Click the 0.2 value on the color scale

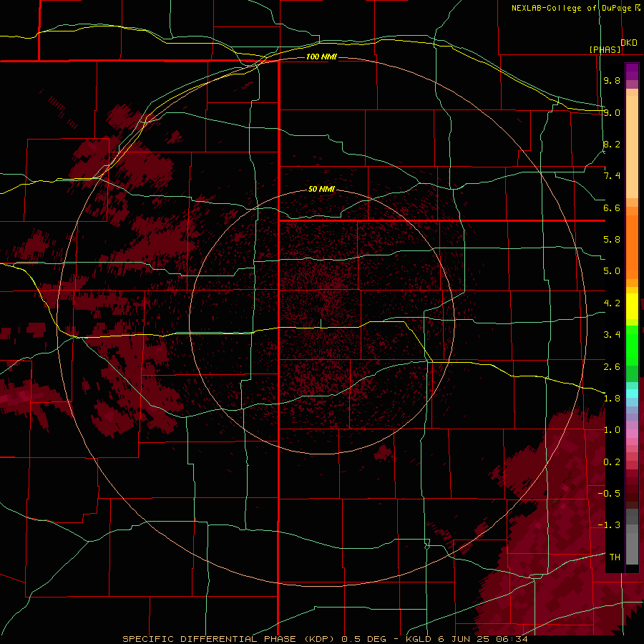[x=612, y=462]
